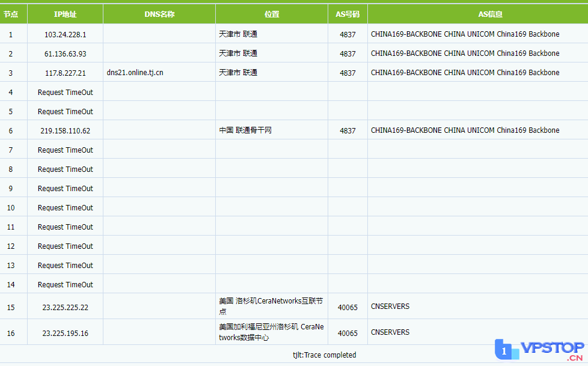Click node number 1 in the 节点 column
The image size is (588, 366).
(10, 34)
